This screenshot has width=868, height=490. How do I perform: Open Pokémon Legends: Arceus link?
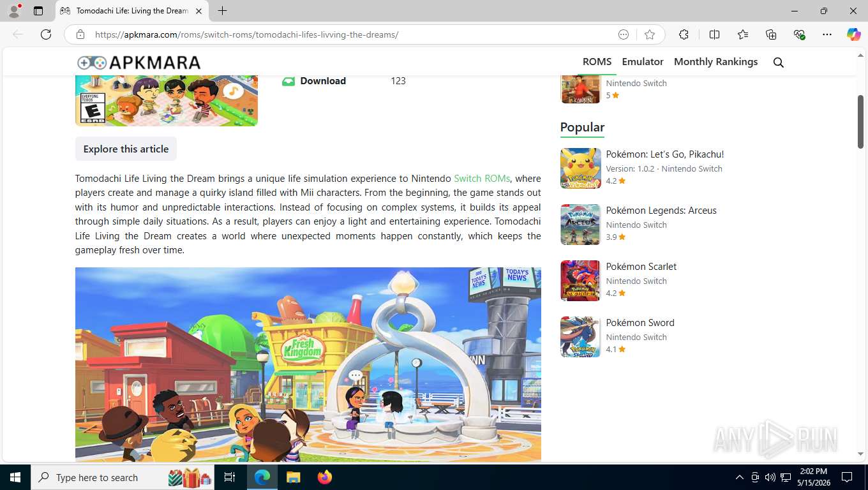coord(661,211)
